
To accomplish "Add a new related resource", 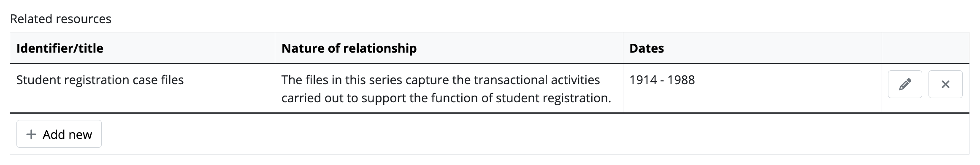I will tap(59, 134).
